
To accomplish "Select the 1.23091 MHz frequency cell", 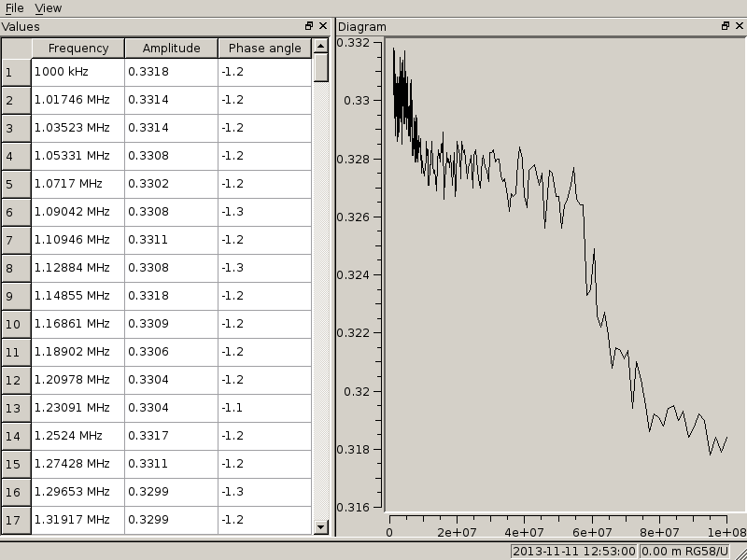I will click(x=78, y=408).
